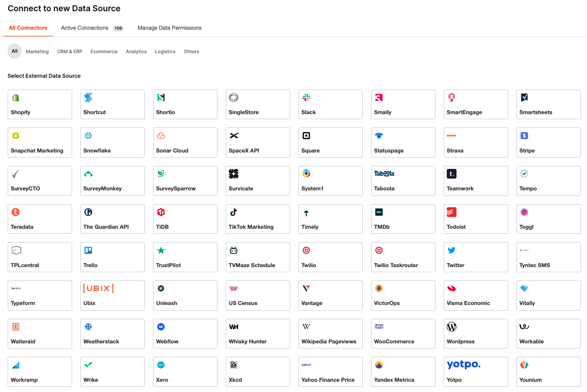Click the Webflow icon
This screenshot has width=587, height=392.
161,327
